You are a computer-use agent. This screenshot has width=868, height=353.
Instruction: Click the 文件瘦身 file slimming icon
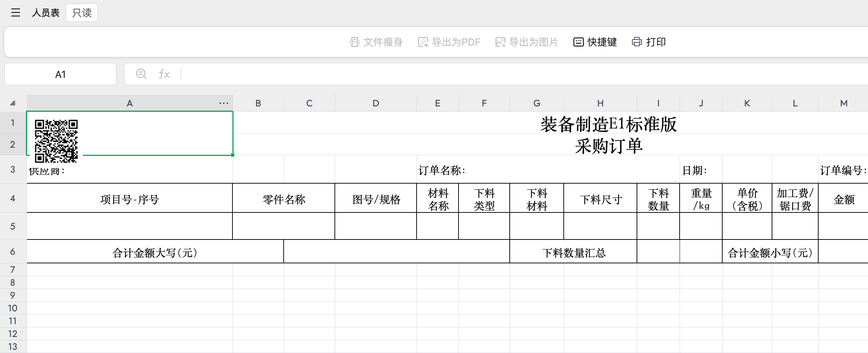pos(354,42)
